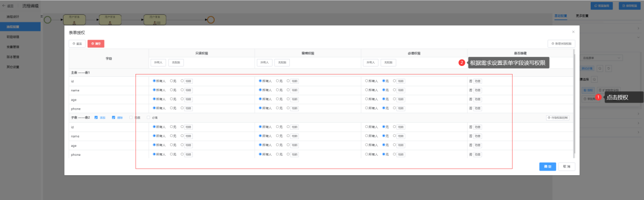Image resolution: width=644 pixels, height=200 pixels.
Task: Click the 新增字段权限 button at top right
Action: point(561,44)
